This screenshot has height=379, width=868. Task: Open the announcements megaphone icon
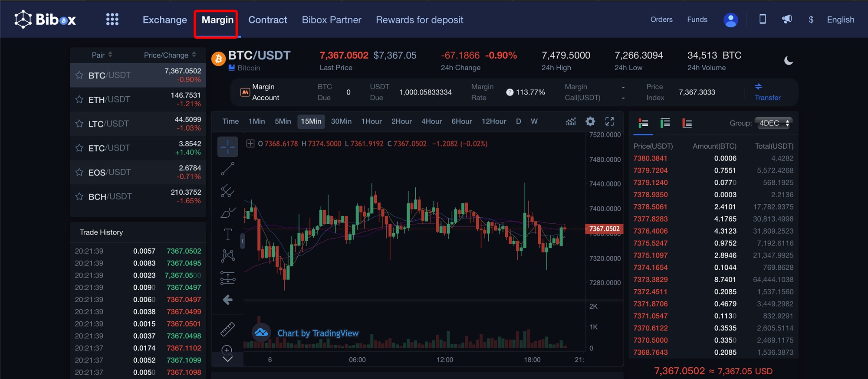(x=787, y=20)
